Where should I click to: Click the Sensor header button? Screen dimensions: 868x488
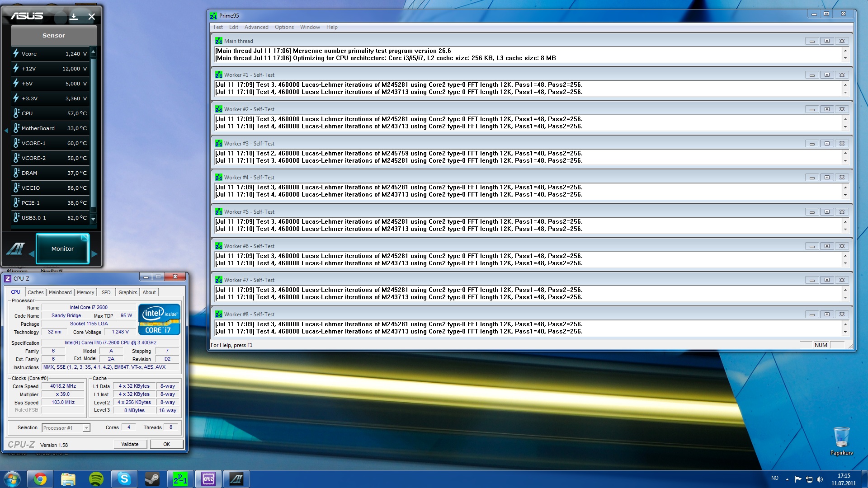click(54, 35)
